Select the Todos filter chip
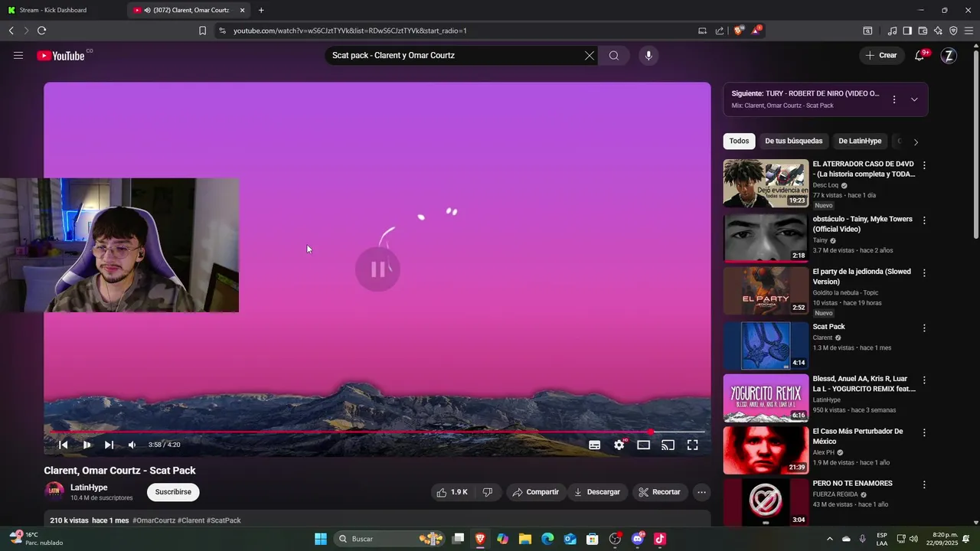 tap(739, 141)
